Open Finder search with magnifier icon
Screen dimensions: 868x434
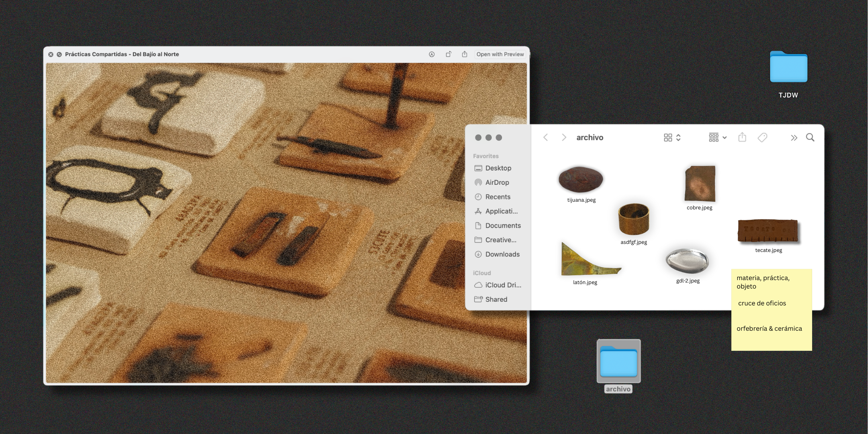click(x=810, y=137)
